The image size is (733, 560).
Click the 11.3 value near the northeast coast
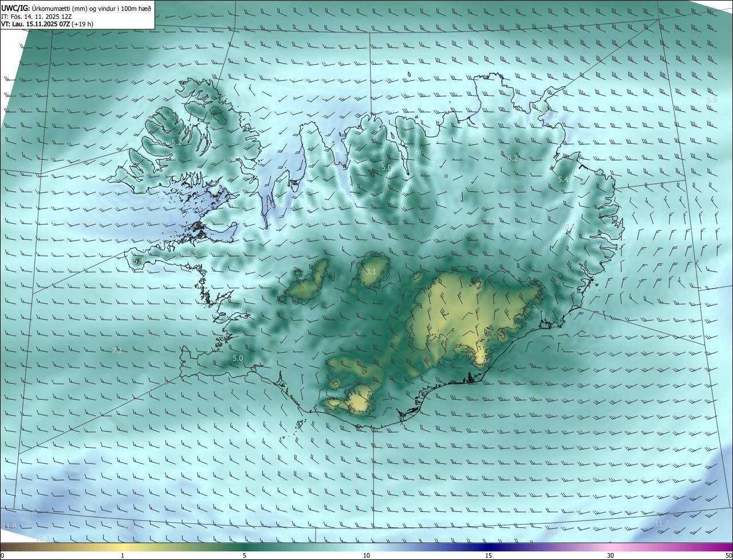[550, 115]
